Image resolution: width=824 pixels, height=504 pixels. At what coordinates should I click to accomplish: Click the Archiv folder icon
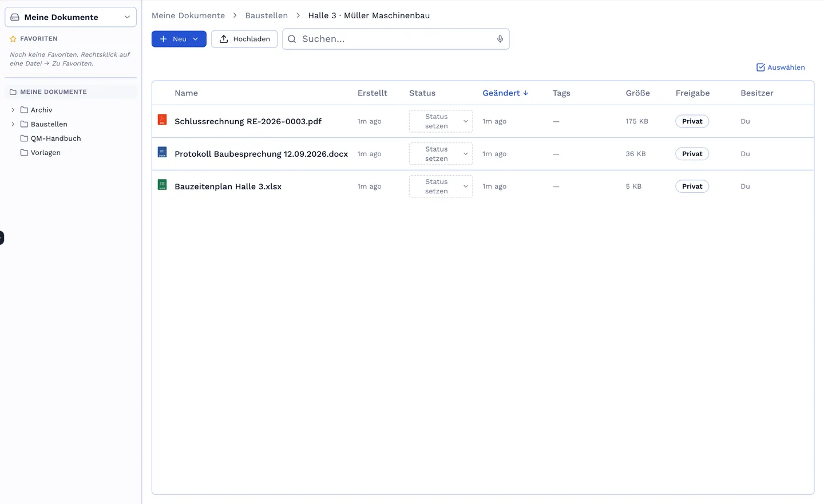tap(24, 110)
